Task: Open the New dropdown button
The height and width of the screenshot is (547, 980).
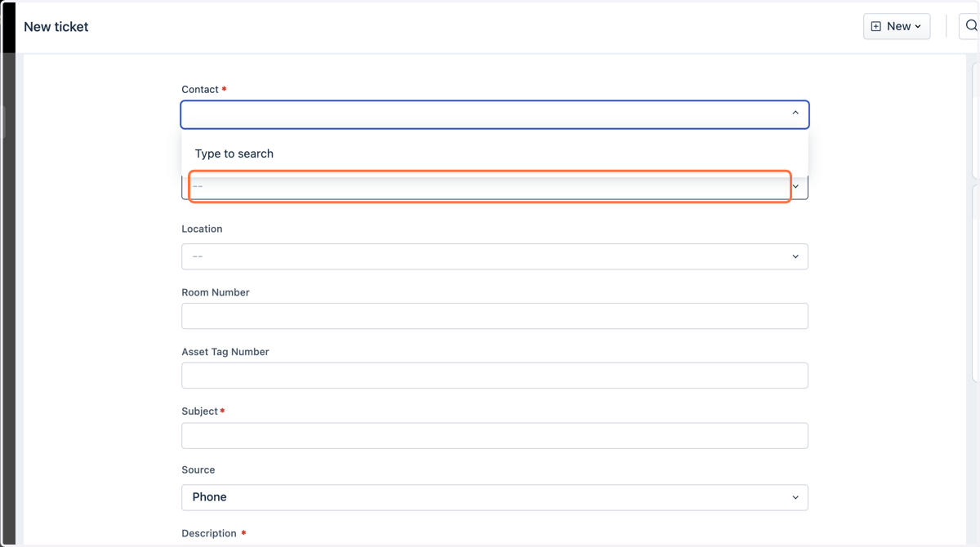Action: tap(897, 26)
